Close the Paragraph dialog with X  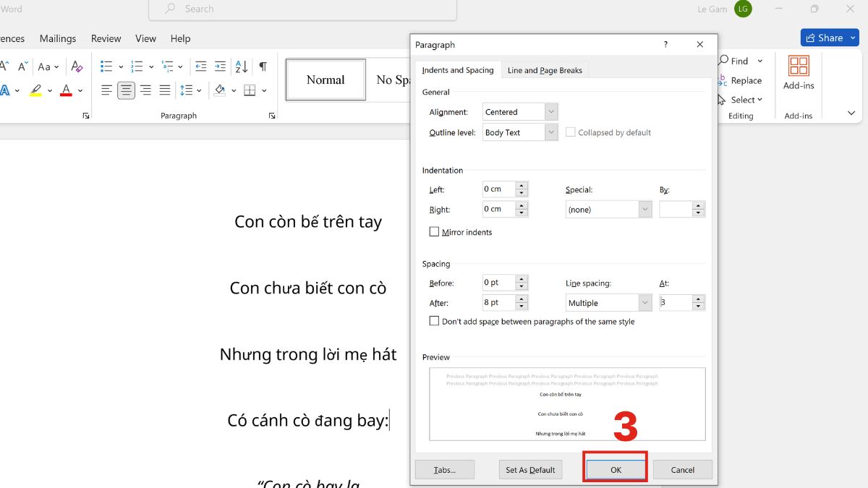(699, 45)
